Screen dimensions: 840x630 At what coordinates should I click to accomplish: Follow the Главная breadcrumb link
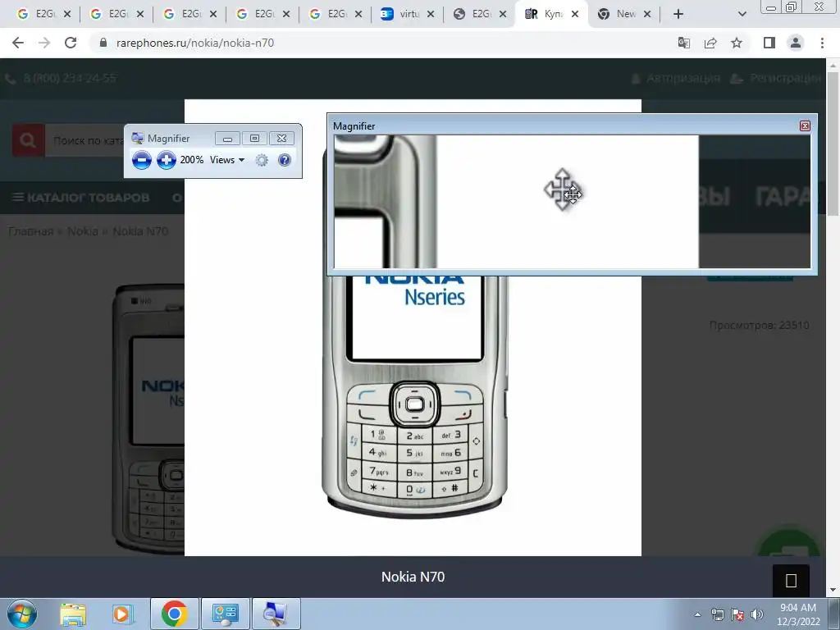click(x=30, y=231)
